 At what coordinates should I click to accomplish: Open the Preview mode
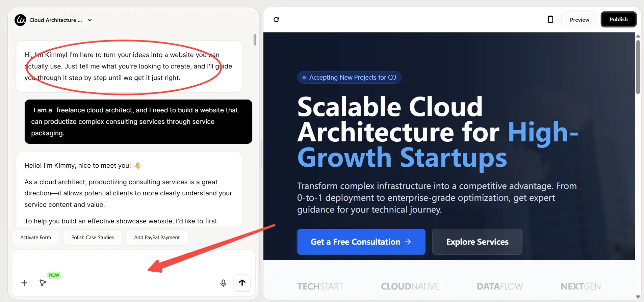579,20
